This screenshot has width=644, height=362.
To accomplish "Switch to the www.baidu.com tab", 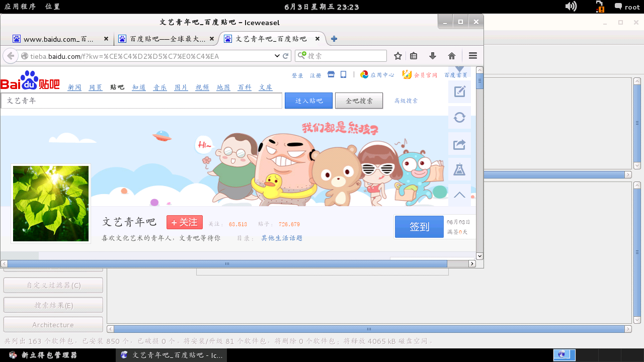I will [60, 39].
